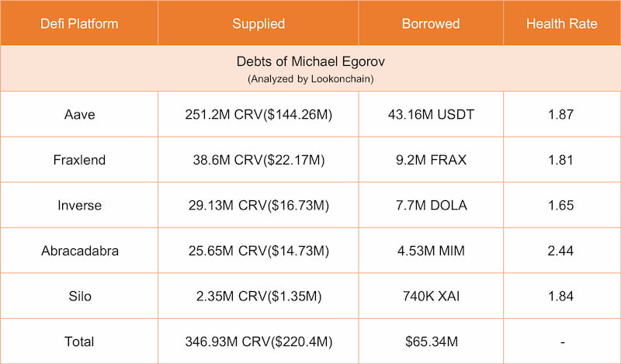Click the Defi Platform column header
This screenshot has width=621, height=364.
(79, 23)
